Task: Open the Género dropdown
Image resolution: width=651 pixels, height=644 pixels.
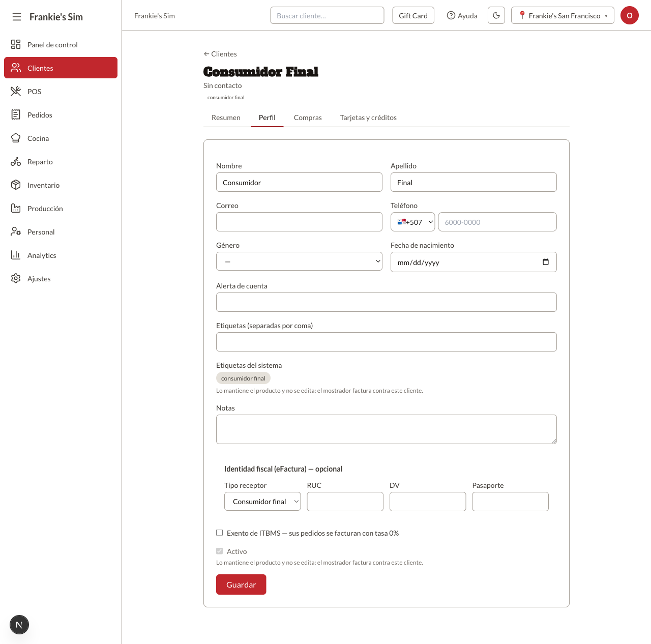Action: coord(299,261)
